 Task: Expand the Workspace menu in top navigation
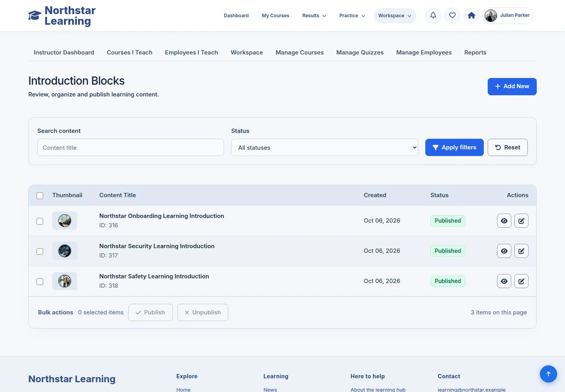(x=395, y=16)
